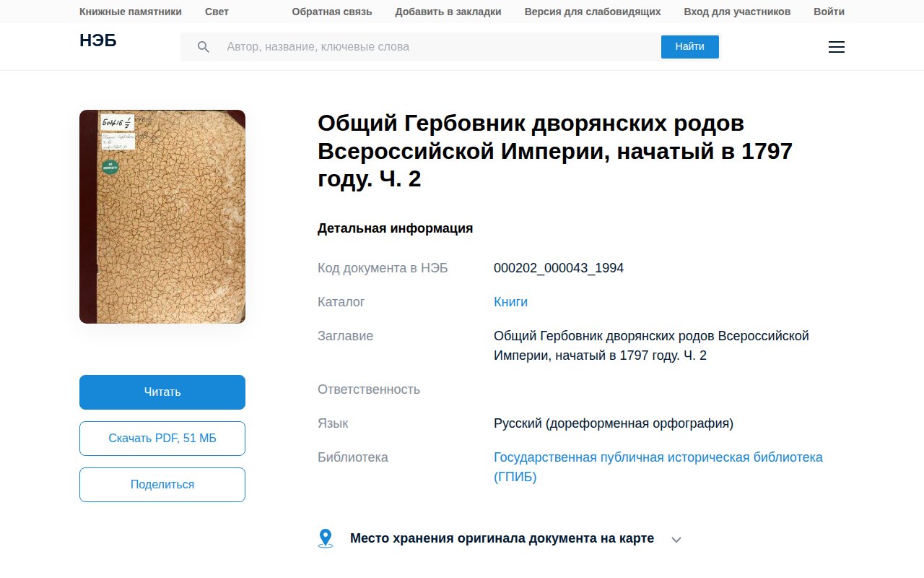Open the Свет menu item
Screen dimensions: 924x578
[217, 12]
